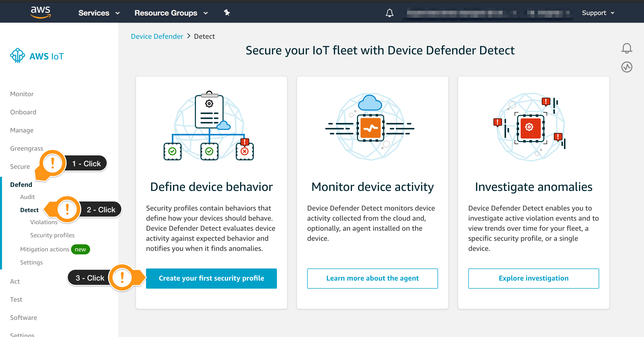The image size is (644, 337).
Task: Click the Monitor device activity chip illustration
Action: (370, 127)
